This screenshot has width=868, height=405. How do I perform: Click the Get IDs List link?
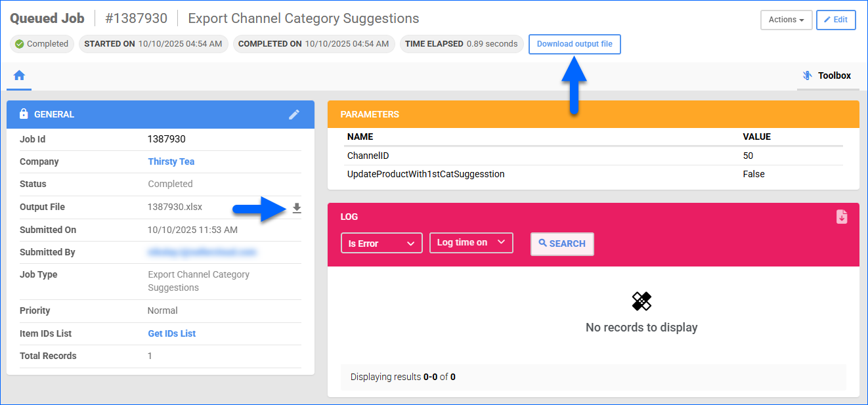tap(171, 333)
